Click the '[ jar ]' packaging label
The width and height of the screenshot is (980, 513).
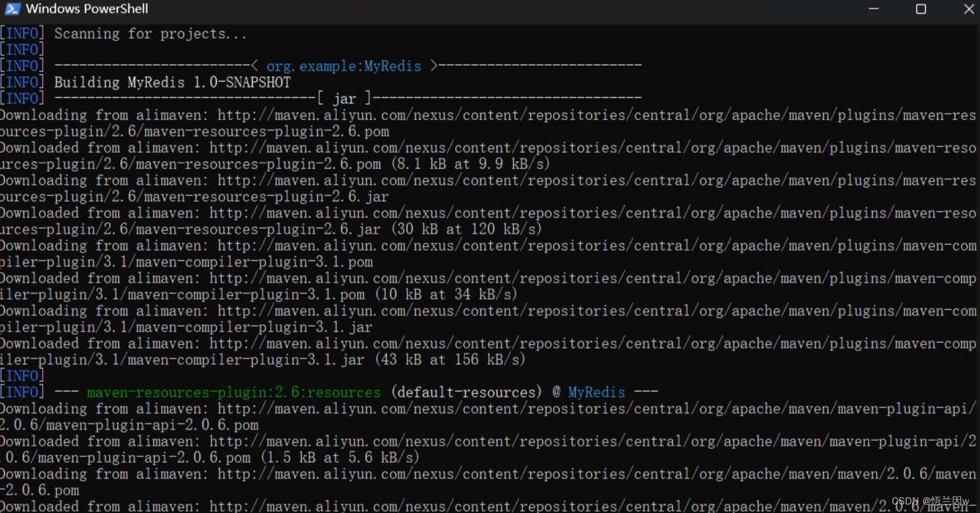344,99
